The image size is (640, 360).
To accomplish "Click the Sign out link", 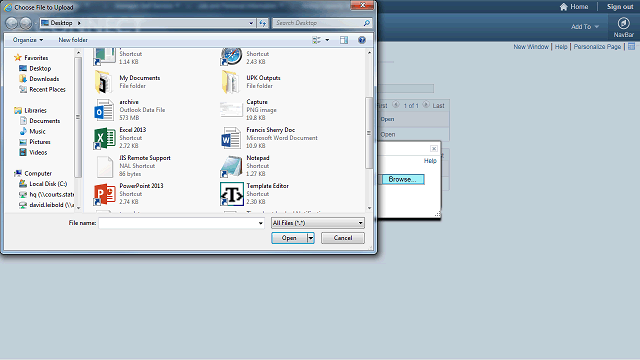I will pyautogui.click(x=620, y=7).
